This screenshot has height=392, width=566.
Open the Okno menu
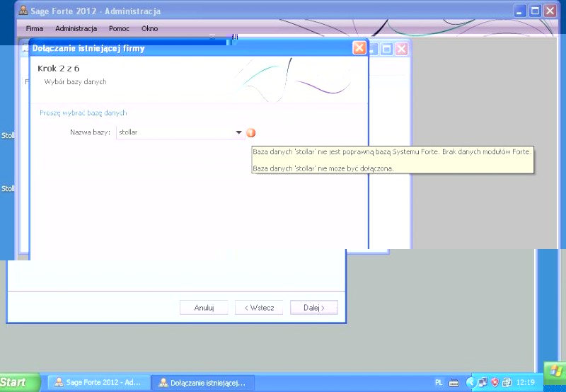pyautogui.click(x=149, y=28)
